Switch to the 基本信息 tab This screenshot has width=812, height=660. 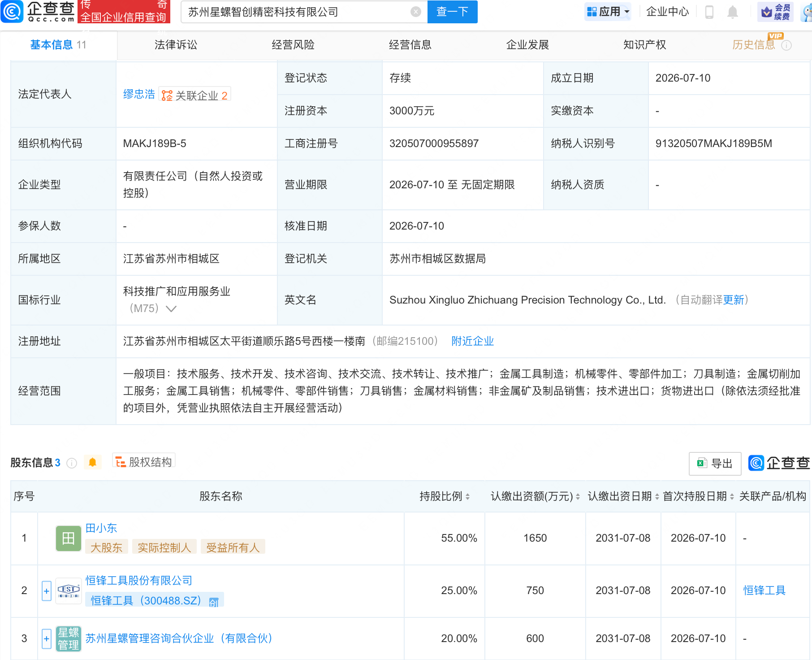[58, 45]
